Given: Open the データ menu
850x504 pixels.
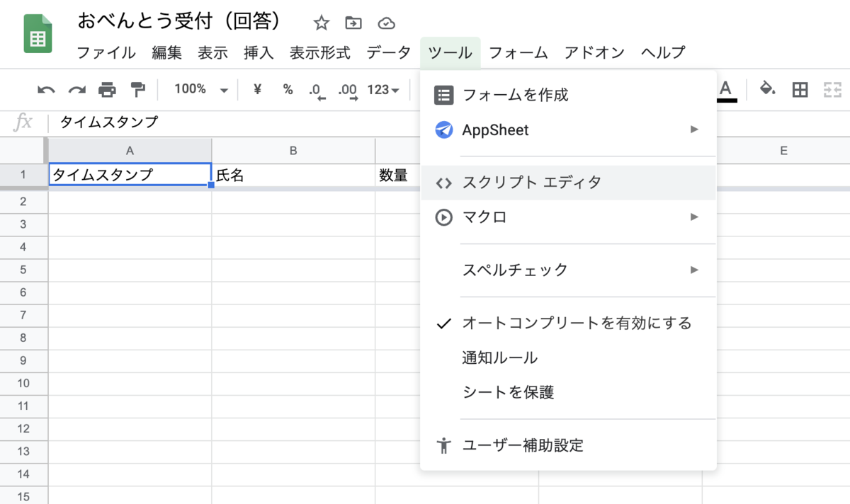Looking at the screenshot, I should [x=388, y=53].
